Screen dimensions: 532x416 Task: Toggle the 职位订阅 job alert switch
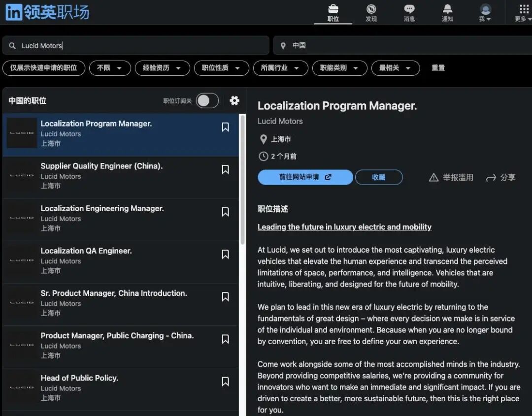(207, 101)
